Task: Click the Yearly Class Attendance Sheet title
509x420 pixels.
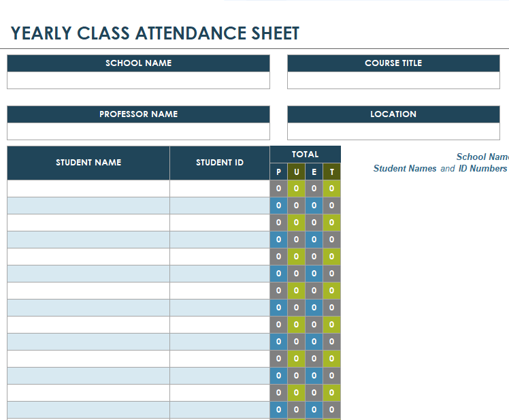Action: pyautogui.click(x=155, y=33)
